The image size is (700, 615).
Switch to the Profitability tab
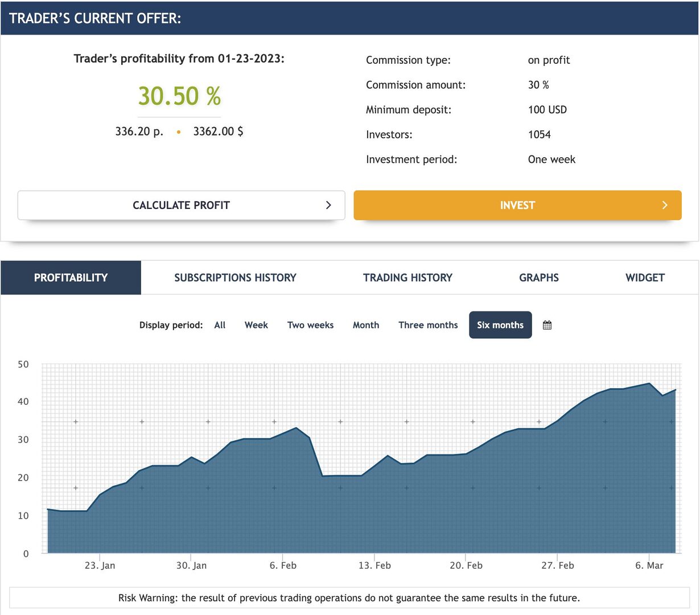point(71,278)
